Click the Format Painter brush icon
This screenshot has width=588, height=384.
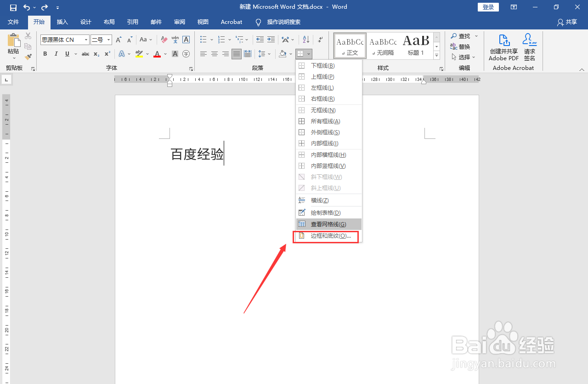pos(28,57)
